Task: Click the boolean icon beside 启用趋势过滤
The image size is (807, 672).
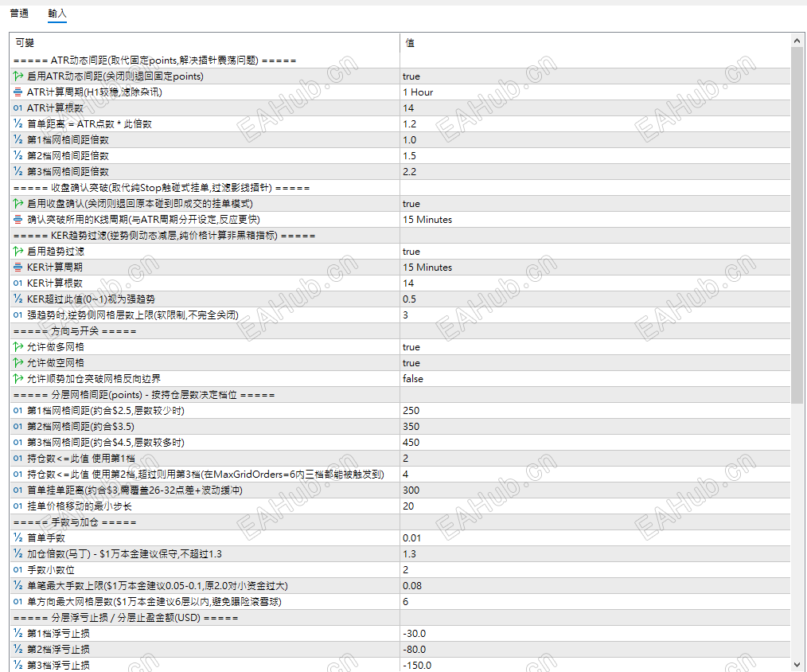Action: [18, 252]
